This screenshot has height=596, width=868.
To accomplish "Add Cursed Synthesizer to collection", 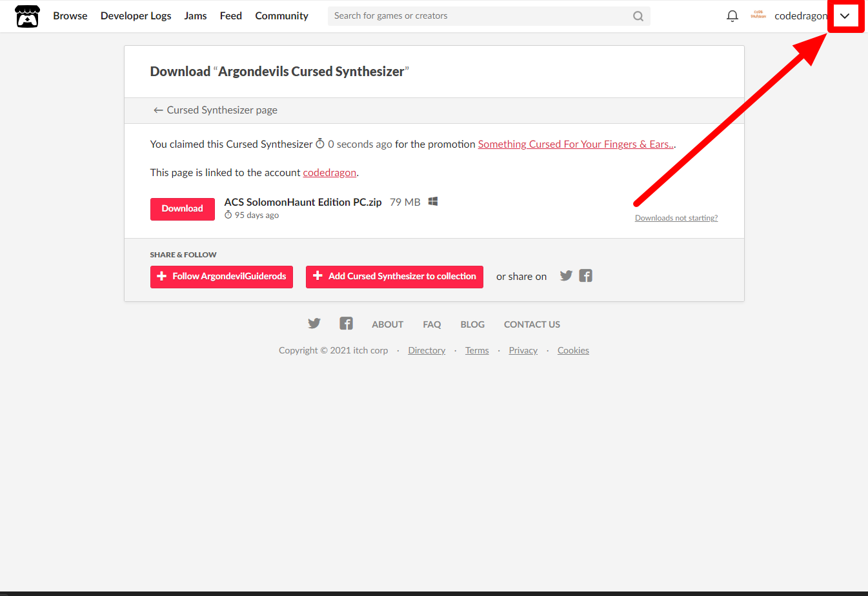I will pos(394,277).
